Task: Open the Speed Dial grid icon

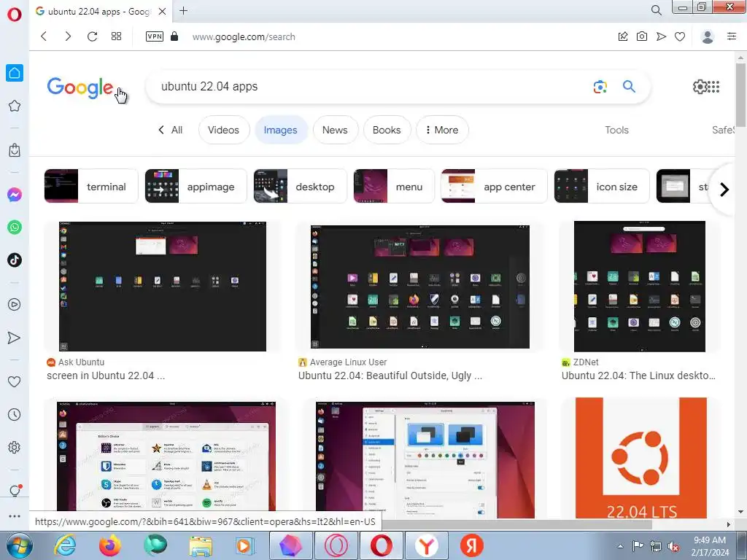Action: (x=116, y=36)
